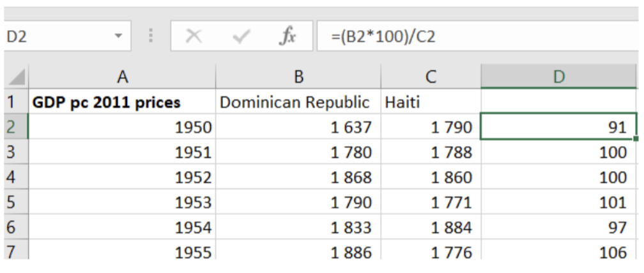
Task: Select Dominican Republic value 1 780
Action: tap(298, 152)
